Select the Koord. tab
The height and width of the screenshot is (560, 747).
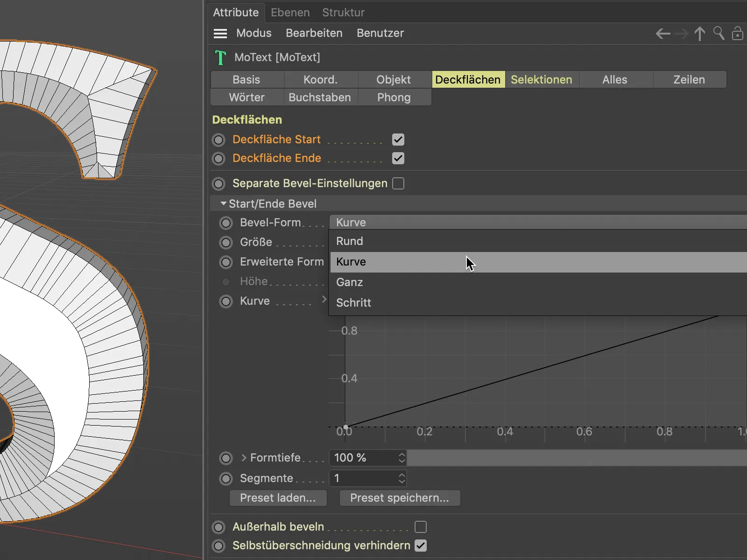(x=320, y=80)
